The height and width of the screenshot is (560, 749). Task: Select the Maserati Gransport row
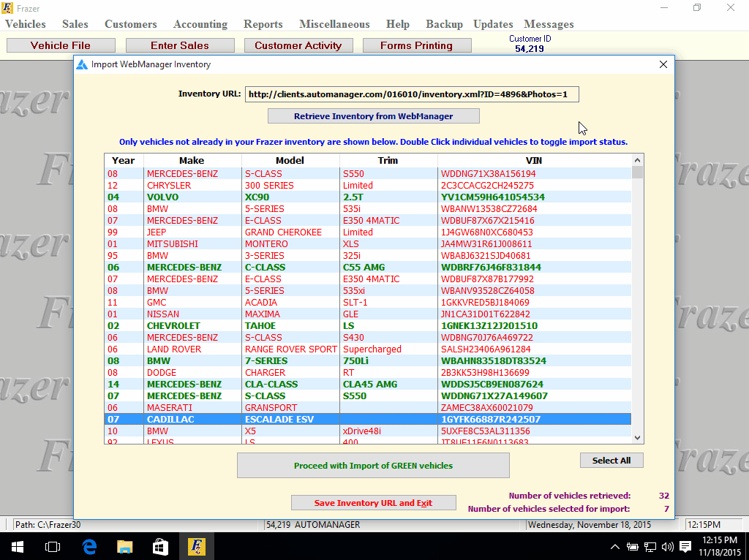pos(367,407)
